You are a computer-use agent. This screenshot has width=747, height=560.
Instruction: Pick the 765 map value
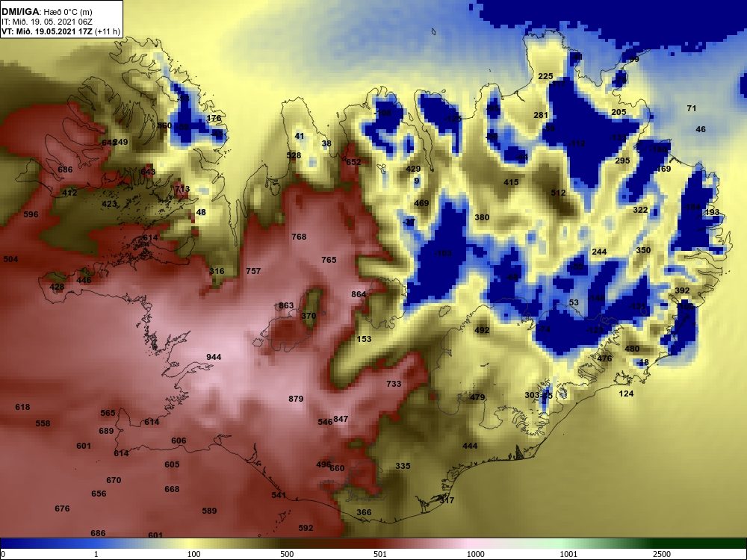[x=329, y=260]
